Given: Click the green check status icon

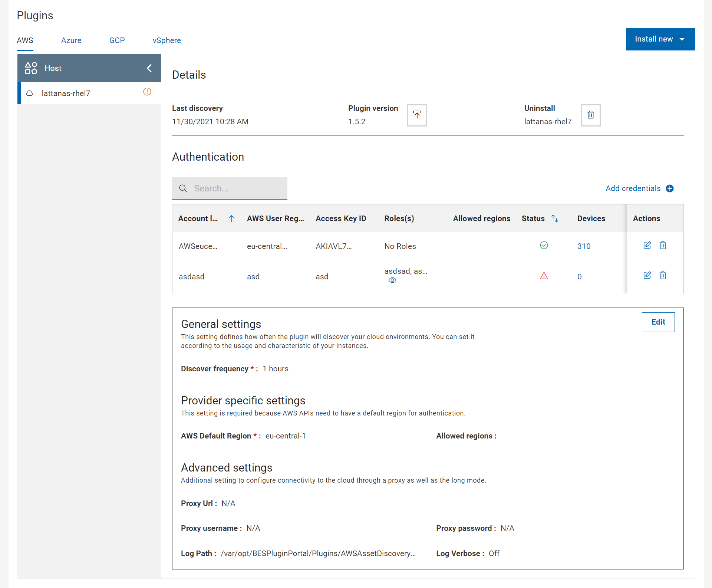Looking at the screenshot, I should pos(544,245).
